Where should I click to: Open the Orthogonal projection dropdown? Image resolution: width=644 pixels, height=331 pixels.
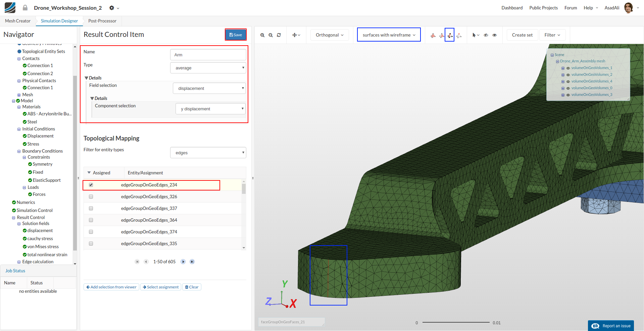329,35
